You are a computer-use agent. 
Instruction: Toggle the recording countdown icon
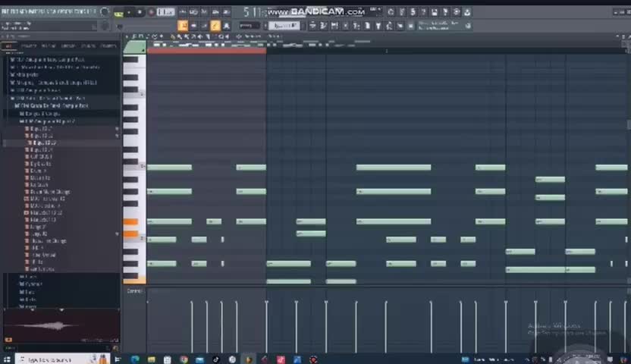pyautogui.click(x=204, y=12)
